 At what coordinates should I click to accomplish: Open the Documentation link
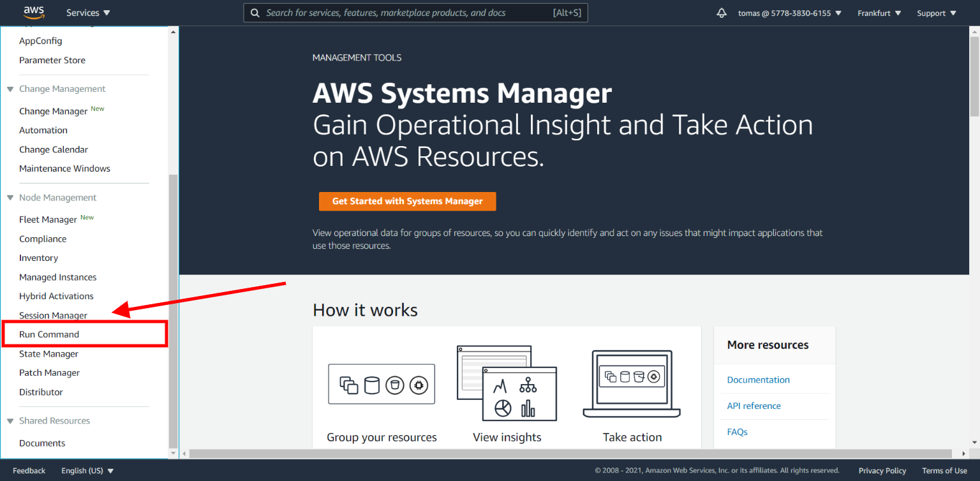(758, 379)
